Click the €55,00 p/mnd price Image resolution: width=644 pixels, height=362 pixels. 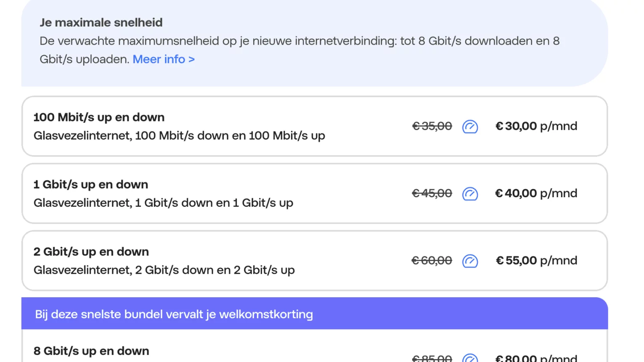(x=536, y=261)
